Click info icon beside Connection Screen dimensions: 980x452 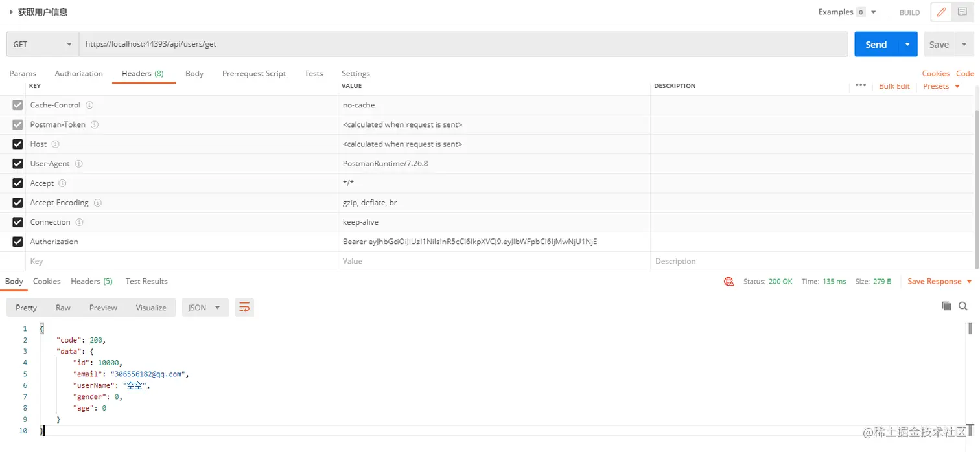point(79,222)
